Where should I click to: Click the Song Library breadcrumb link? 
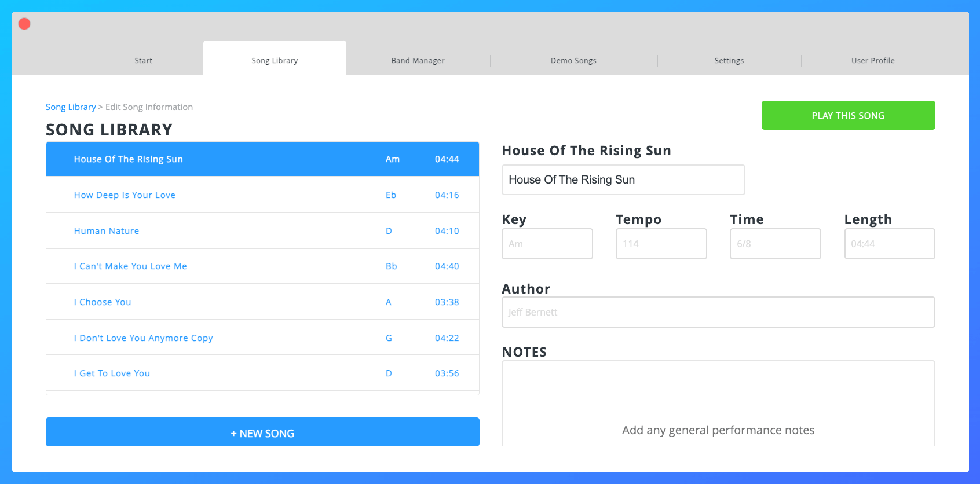coord(71,107)
